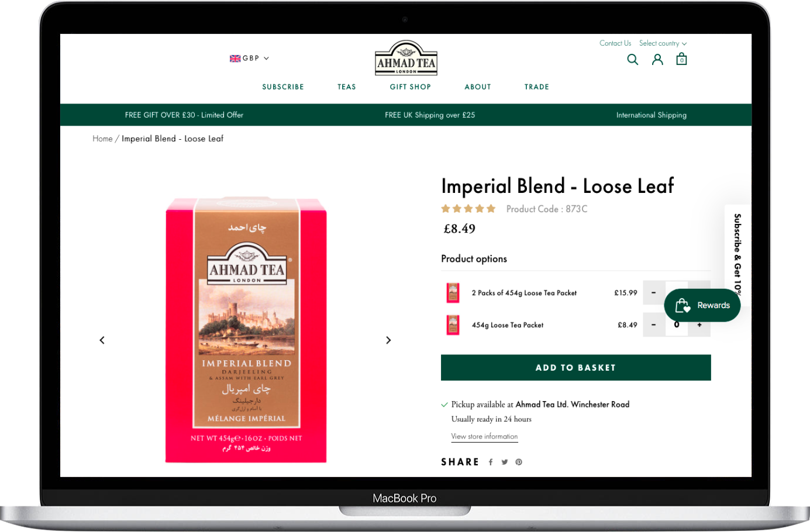Click the account profile icon
Image resolution: width=810 pixels, height=532 pixels.
[657, 59]
